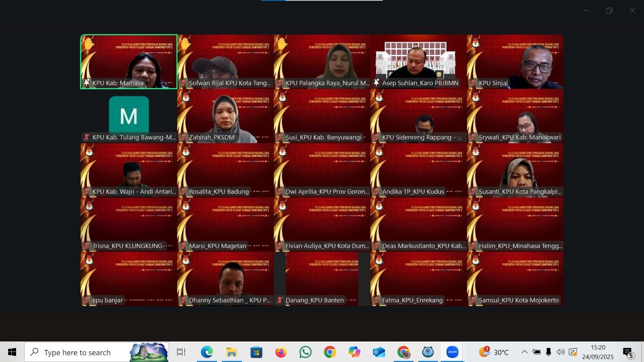Open WhatsApp from the taskbar
644x362 pixels.
point(305,352)
